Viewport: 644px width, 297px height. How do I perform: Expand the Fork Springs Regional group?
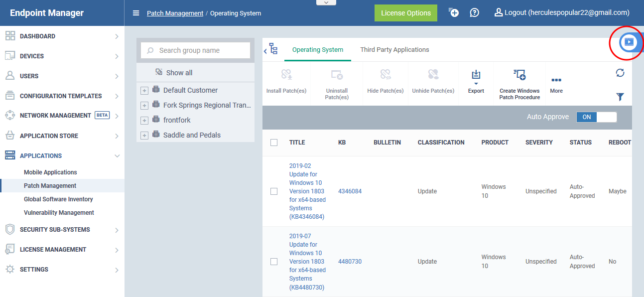coord(144,106)
